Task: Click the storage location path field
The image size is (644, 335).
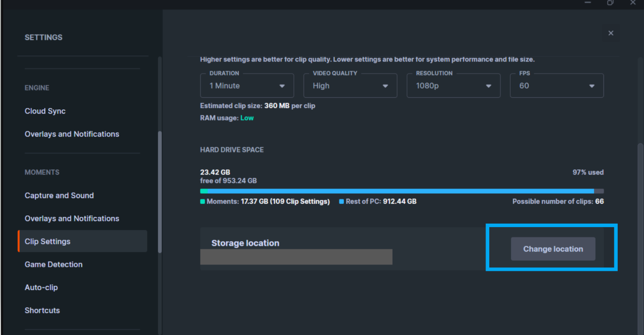Action: click(296, 257)
